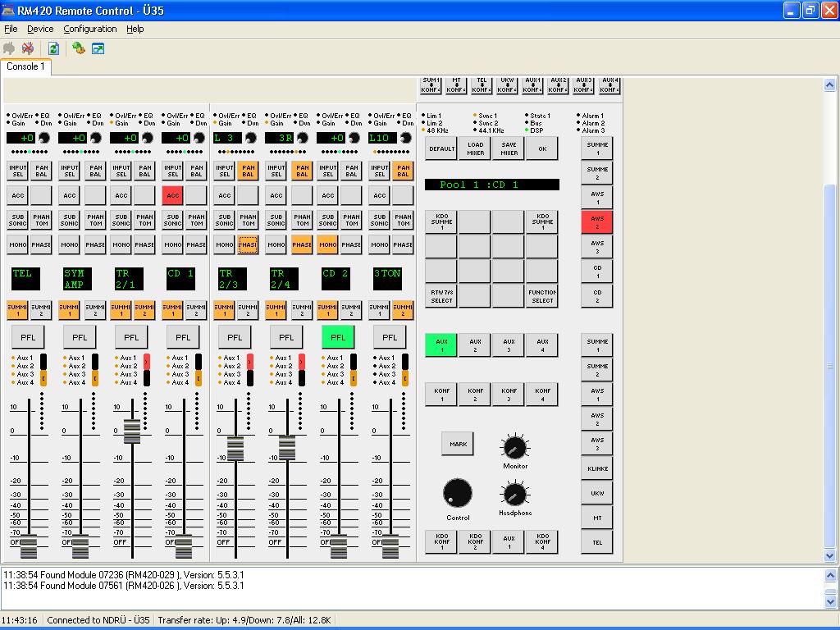The image size is (840, 630).
Task: Click the mixer panel scrollbar down arrow
Action: pos(829,555)
